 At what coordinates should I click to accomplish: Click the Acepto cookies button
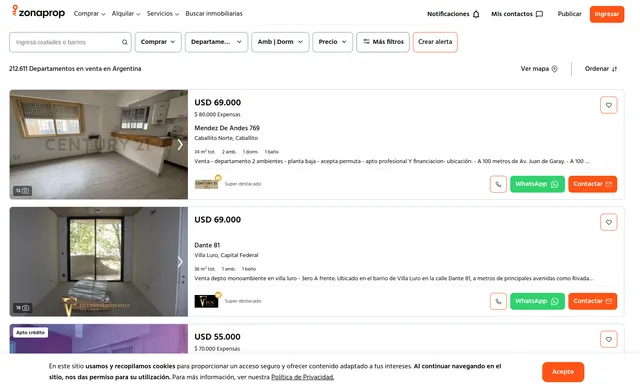[x=563, y=372]
